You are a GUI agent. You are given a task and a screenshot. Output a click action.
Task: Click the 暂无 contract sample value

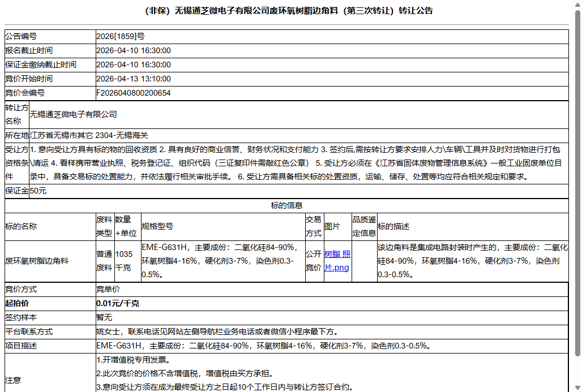104,317
